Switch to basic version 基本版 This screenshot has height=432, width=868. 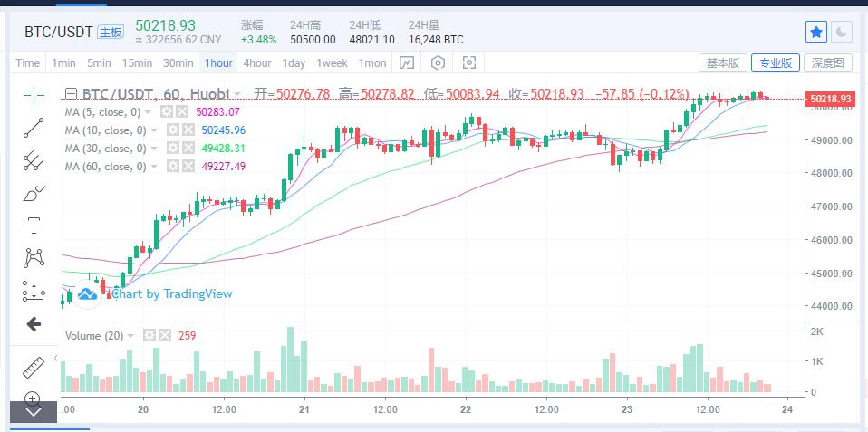click(x=723, y=63)
